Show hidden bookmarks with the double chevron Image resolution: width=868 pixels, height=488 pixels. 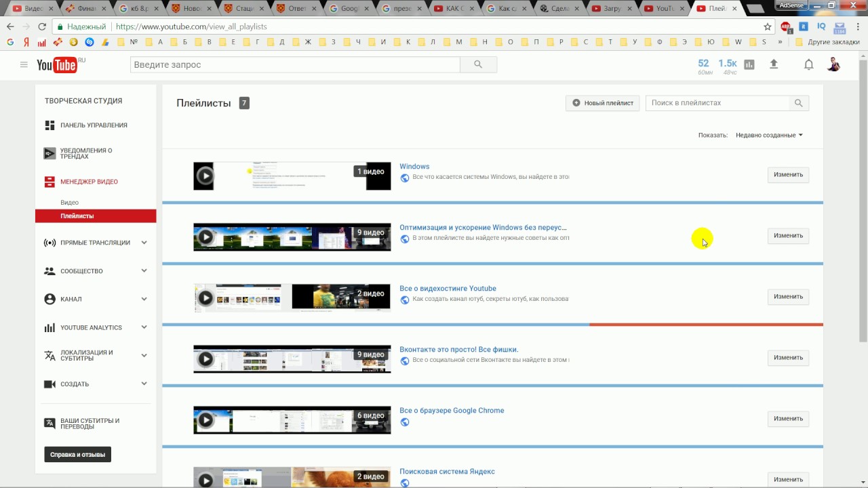780,42
